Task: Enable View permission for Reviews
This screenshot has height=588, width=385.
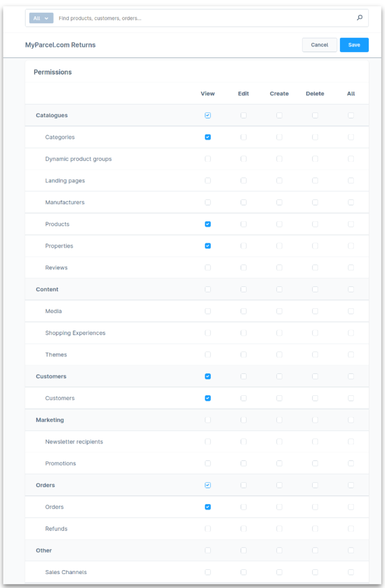Action: 208,267
